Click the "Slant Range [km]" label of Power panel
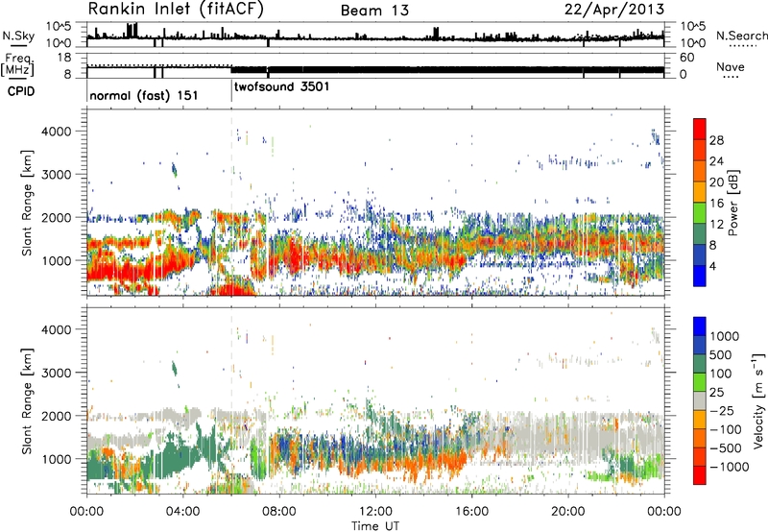The height and width of the screenshot is (532, 768). 26,203
